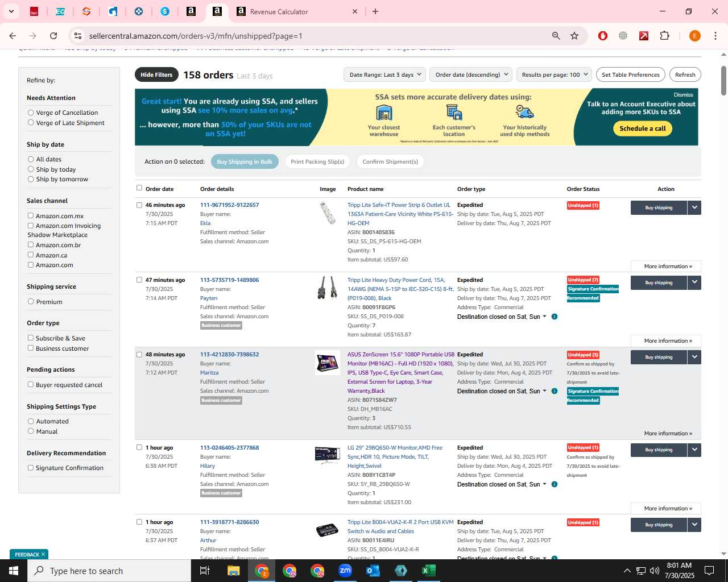This screenshot has width=728, height=582.
Task: Open Date Range Last 3 days dropdown
Action: pos(384,74)
